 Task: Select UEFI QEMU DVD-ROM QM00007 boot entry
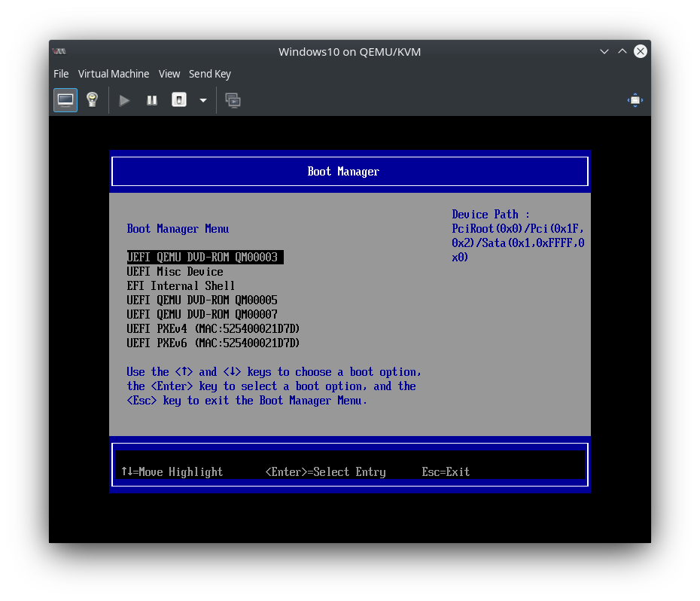tap(202, 315)
